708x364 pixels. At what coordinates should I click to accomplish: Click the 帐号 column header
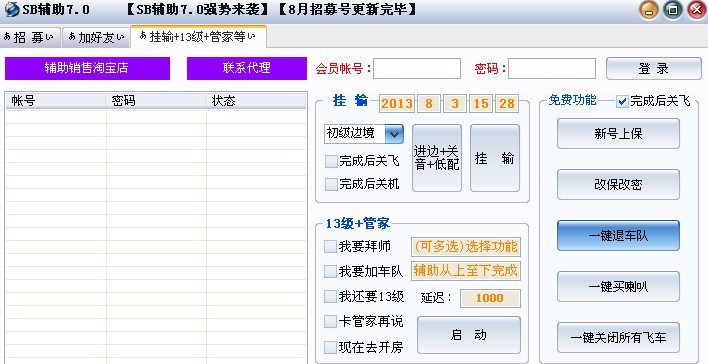coord(56,101)
